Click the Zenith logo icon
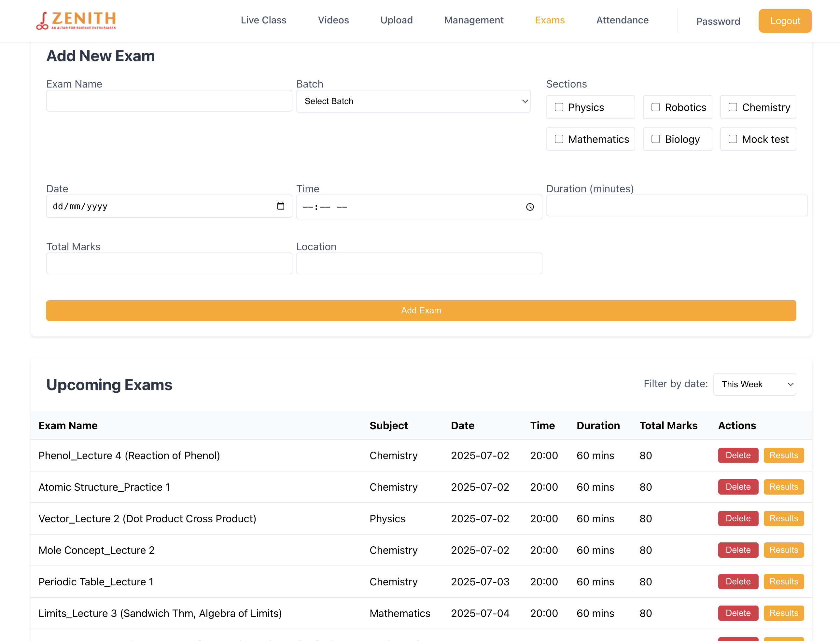This screenshot has height=641, width=840. pos(42,20)
